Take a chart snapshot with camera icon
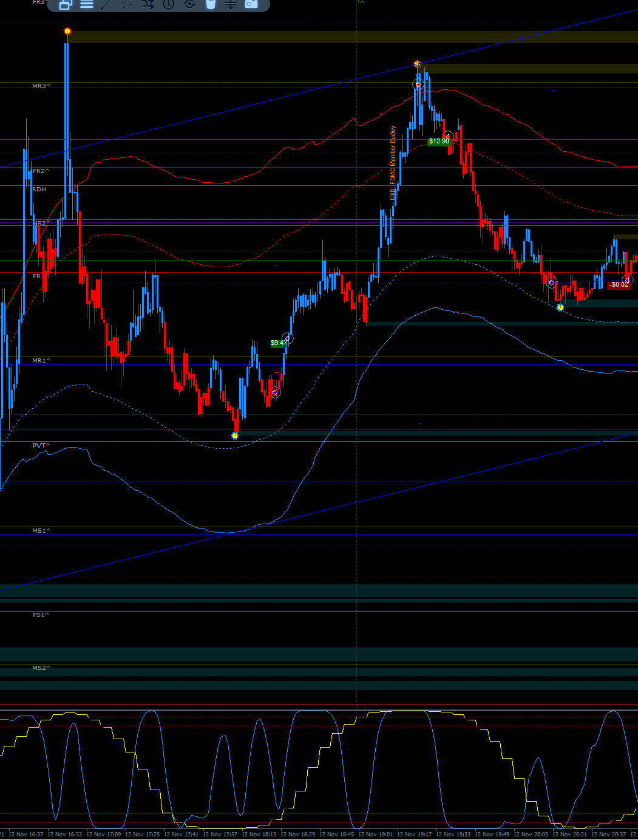 (x=251, y=4)
